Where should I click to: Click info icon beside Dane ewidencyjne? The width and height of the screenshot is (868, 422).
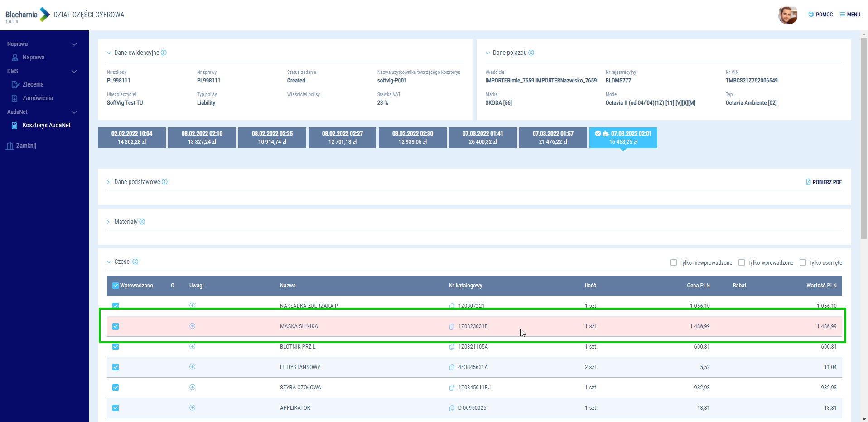pos(164,53)
